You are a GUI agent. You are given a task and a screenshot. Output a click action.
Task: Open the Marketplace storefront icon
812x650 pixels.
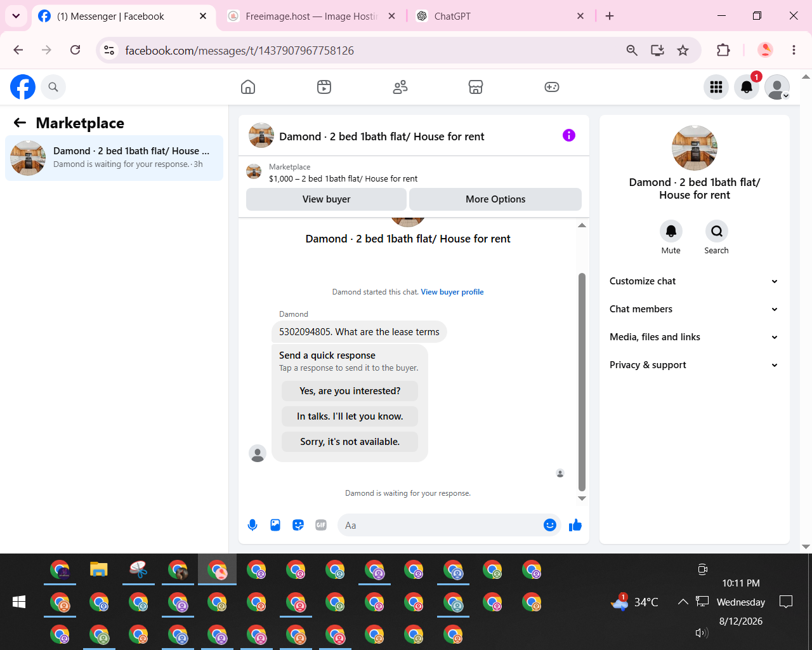pos(476,87)
